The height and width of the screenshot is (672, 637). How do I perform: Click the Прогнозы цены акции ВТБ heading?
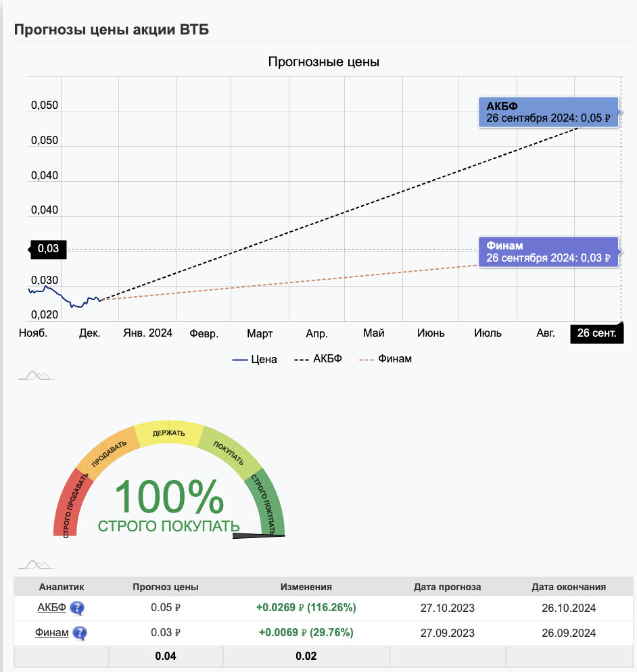pos(112,30)
